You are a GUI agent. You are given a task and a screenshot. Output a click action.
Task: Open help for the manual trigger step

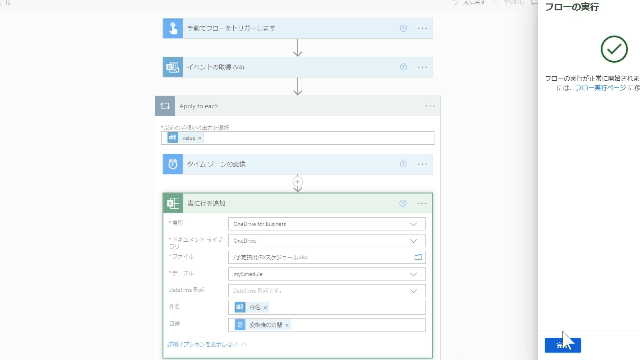coord(403,28)
